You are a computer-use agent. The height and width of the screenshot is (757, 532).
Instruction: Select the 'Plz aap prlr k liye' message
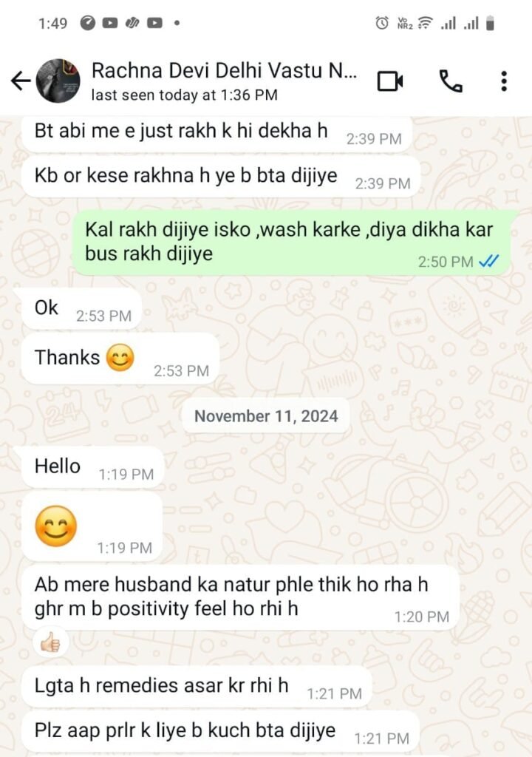point(221,732)
